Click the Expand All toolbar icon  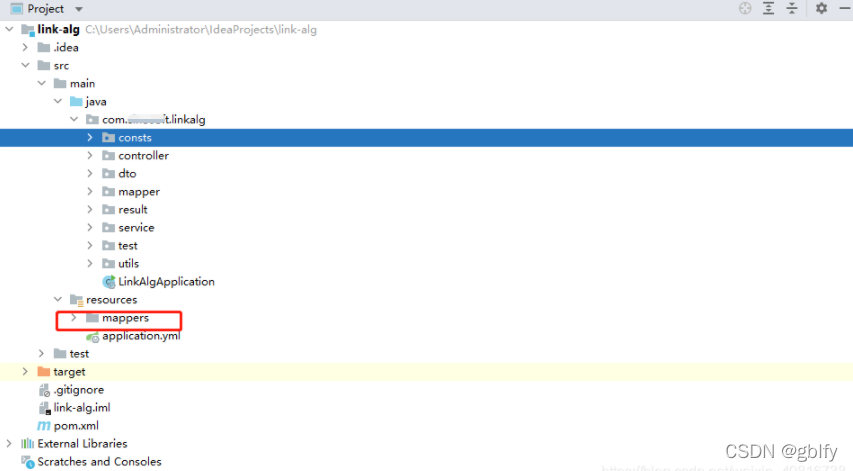(768, 8)
